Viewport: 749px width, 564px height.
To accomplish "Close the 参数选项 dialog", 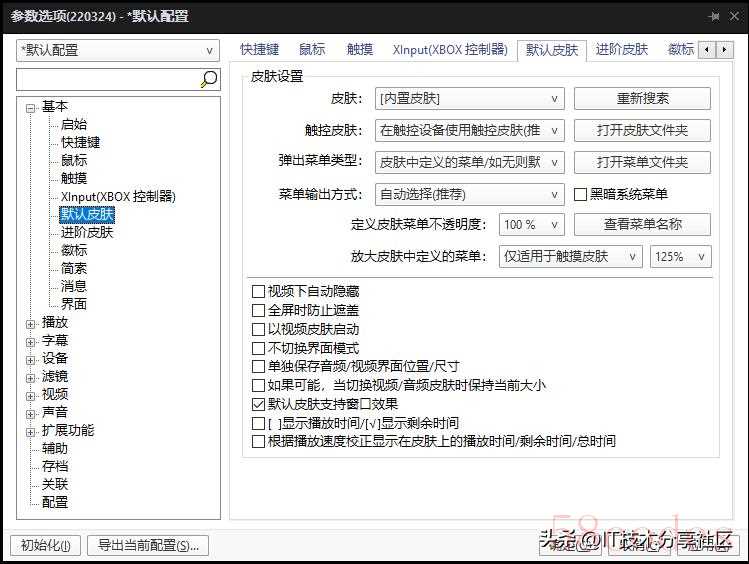I will (x=735, y=16).
